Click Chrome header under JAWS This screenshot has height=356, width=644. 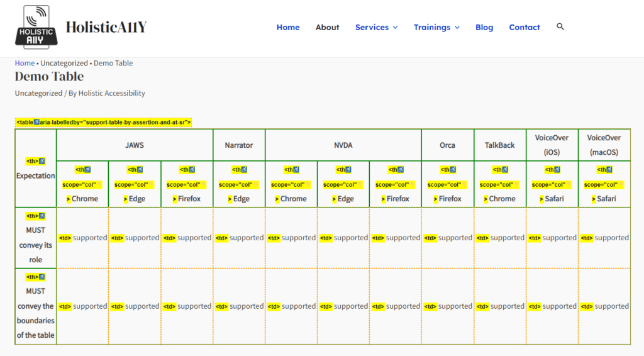click(82, 184)
